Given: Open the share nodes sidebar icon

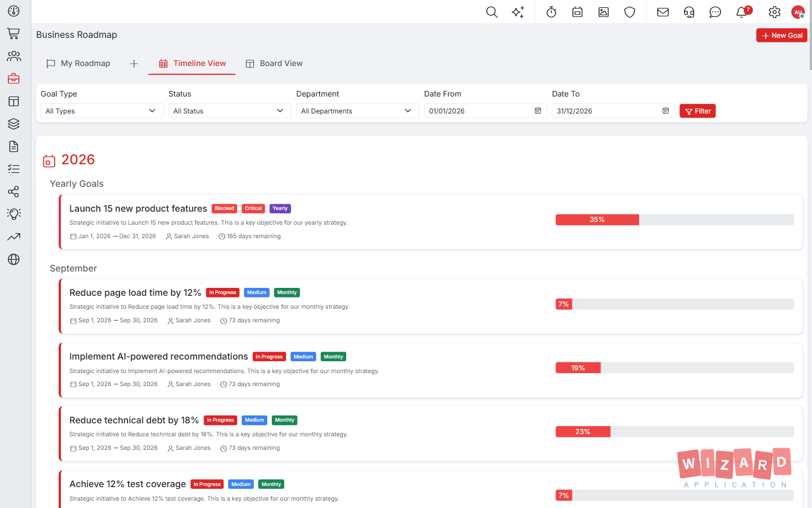Looking at the screenshot, I should (14, 192).
